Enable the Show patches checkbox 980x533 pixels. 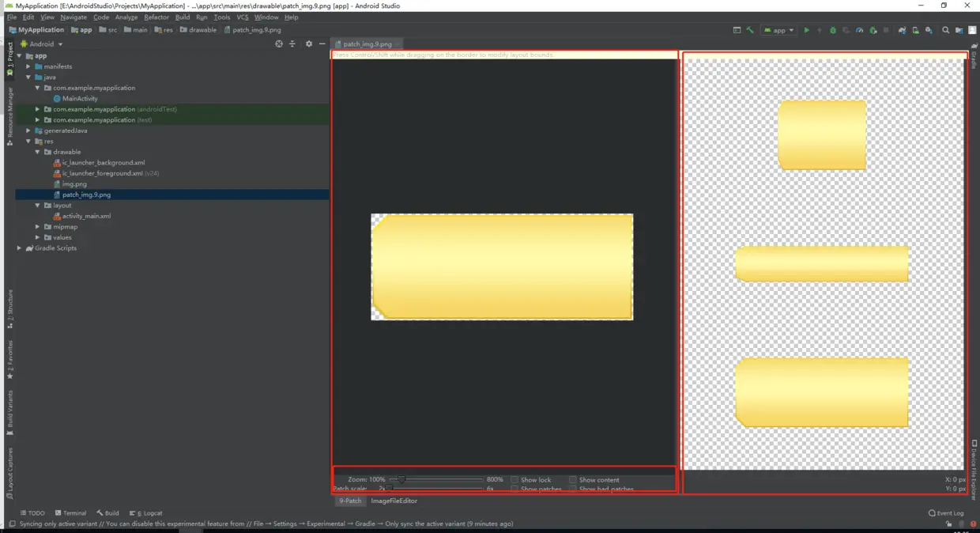514,490
